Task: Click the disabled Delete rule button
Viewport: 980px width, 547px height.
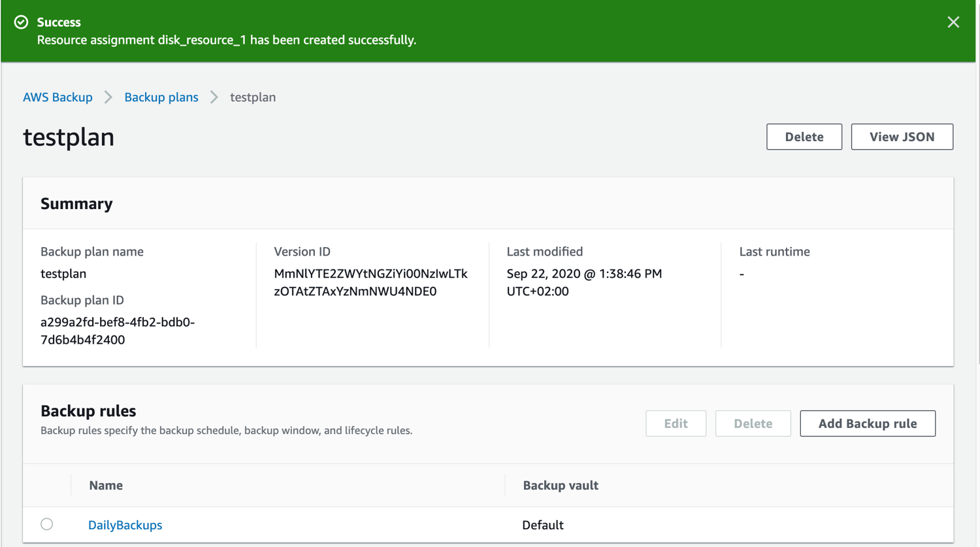Action: pos(753,423)
